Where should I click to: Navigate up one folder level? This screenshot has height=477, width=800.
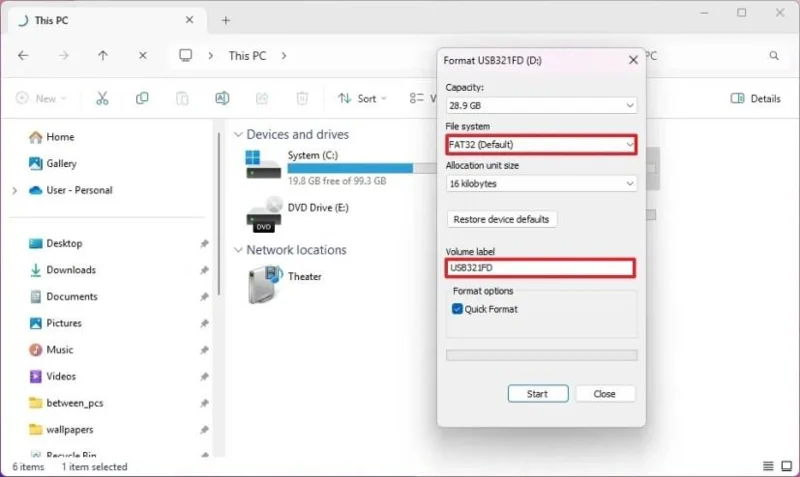[103, 56]
